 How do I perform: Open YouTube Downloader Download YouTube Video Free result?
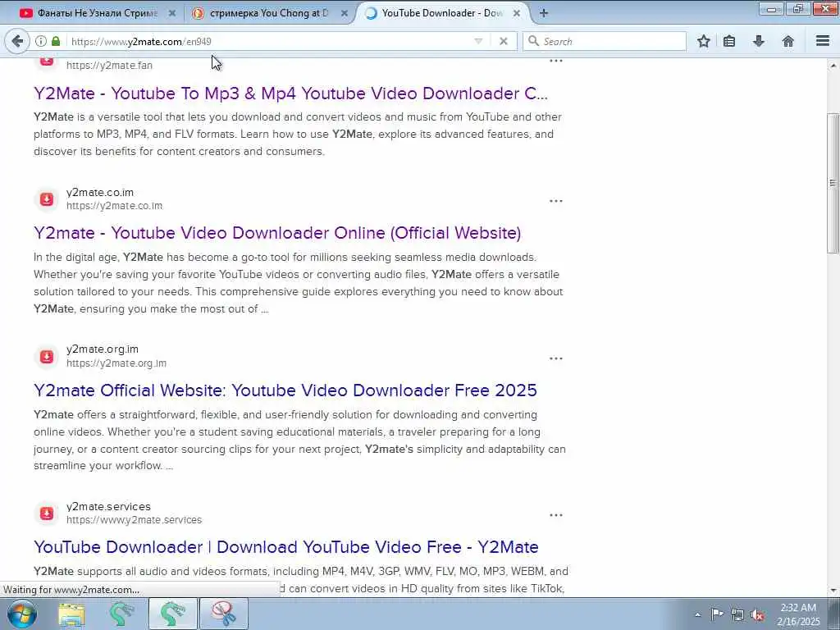286,547
